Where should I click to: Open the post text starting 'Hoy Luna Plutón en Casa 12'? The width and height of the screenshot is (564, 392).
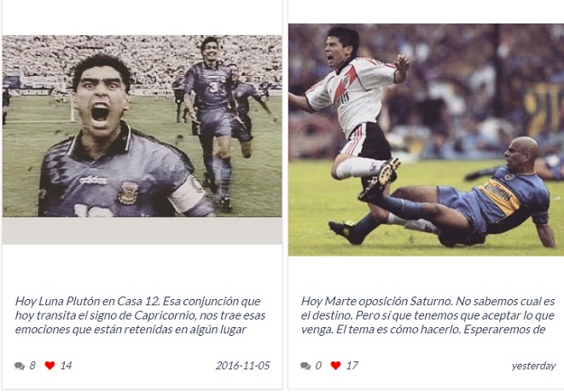140,315
